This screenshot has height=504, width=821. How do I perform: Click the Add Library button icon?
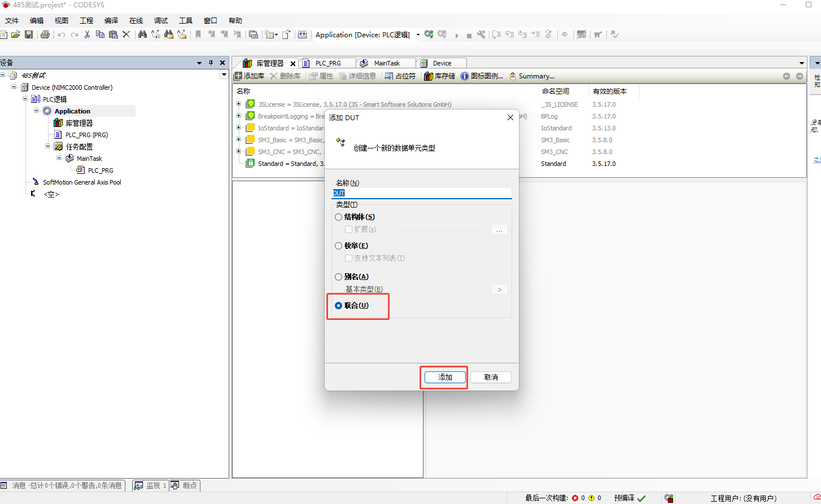coord(238,76)
